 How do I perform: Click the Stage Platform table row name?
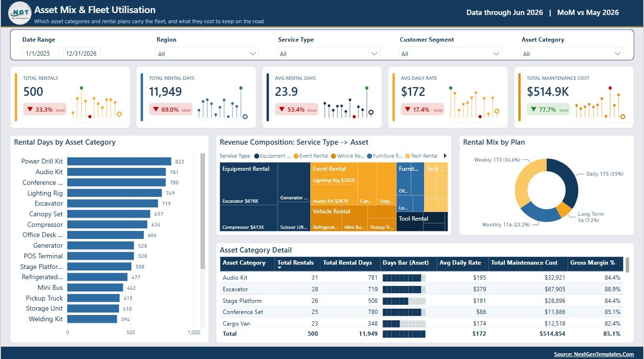[242, 300]
